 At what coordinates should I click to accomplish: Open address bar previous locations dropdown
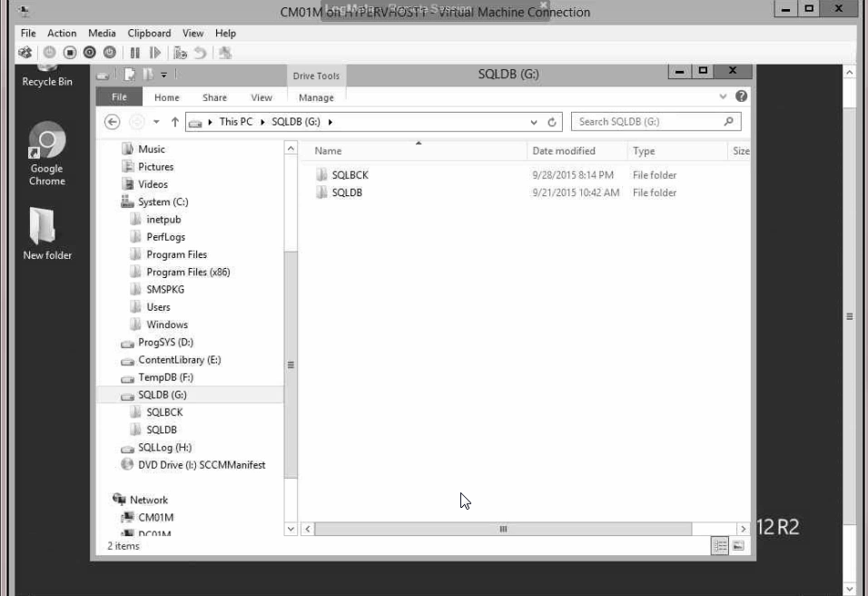534,122
